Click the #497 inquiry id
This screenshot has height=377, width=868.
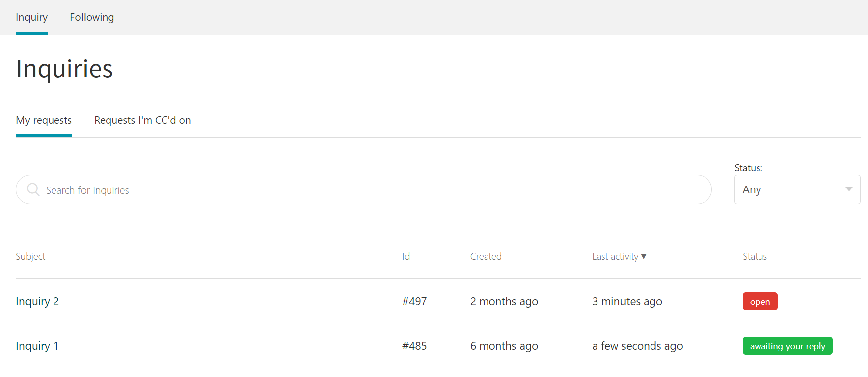coord(414,301)
